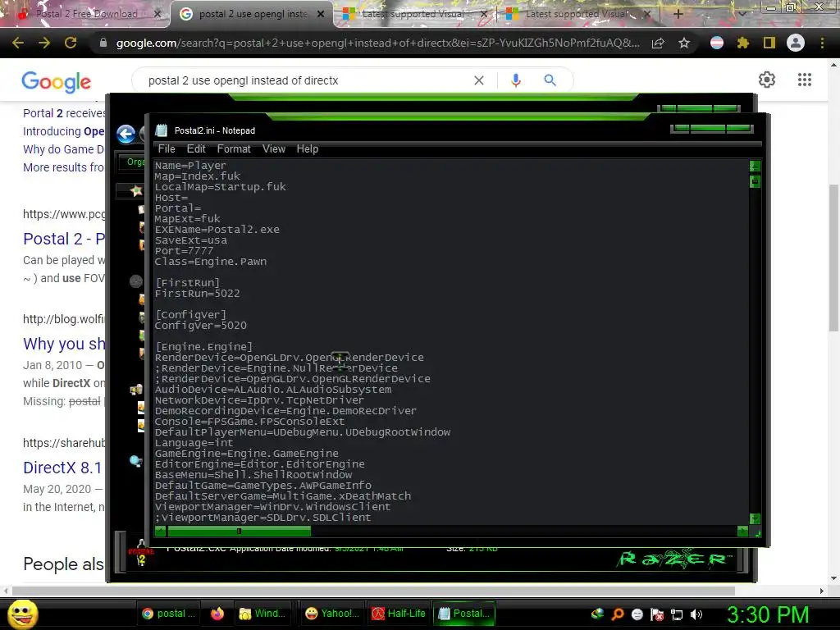Switch to the Half-Life taskbar button
The width and height of the screenshot is (840, 630).
click(399, 614)
